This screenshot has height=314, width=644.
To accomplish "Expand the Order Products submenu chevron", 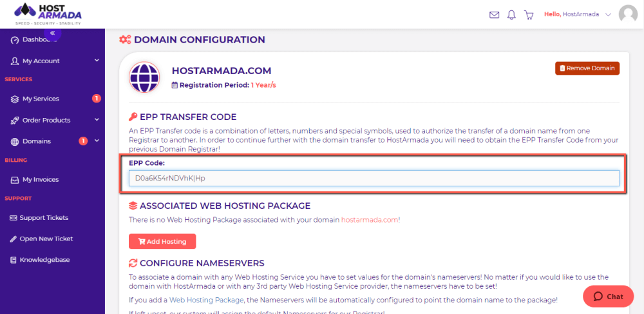I will (x=97, y=120).
